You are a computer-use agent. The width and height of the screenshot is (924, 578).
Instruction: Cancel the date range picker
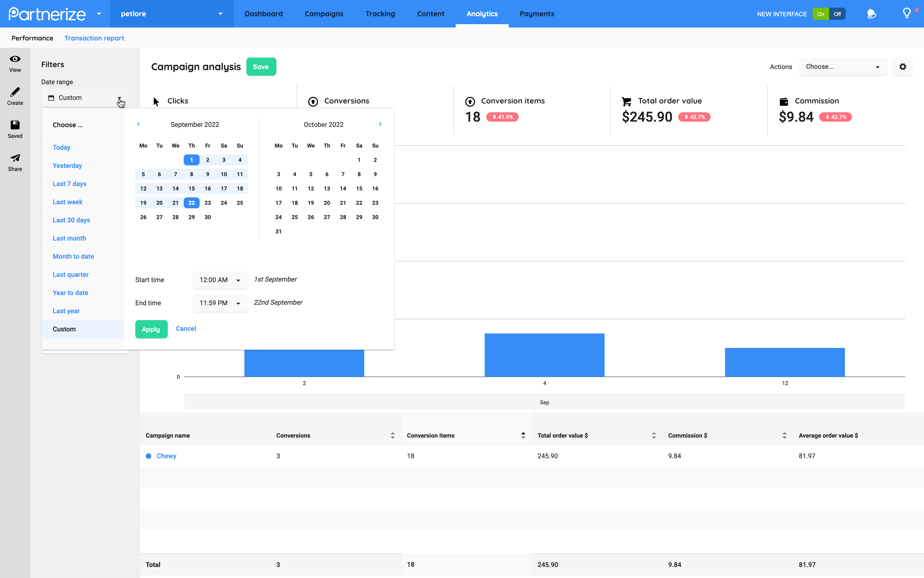pos(186,329)
